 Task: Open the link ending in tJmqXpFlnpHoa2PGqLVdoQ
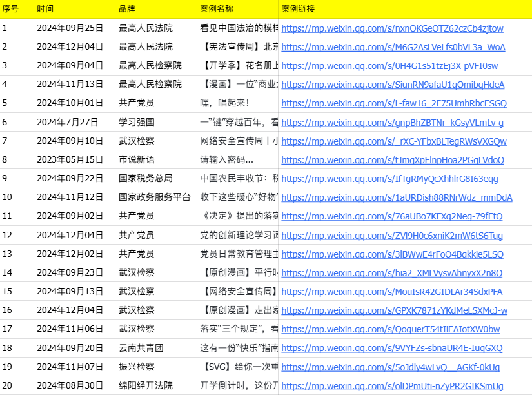393,159
